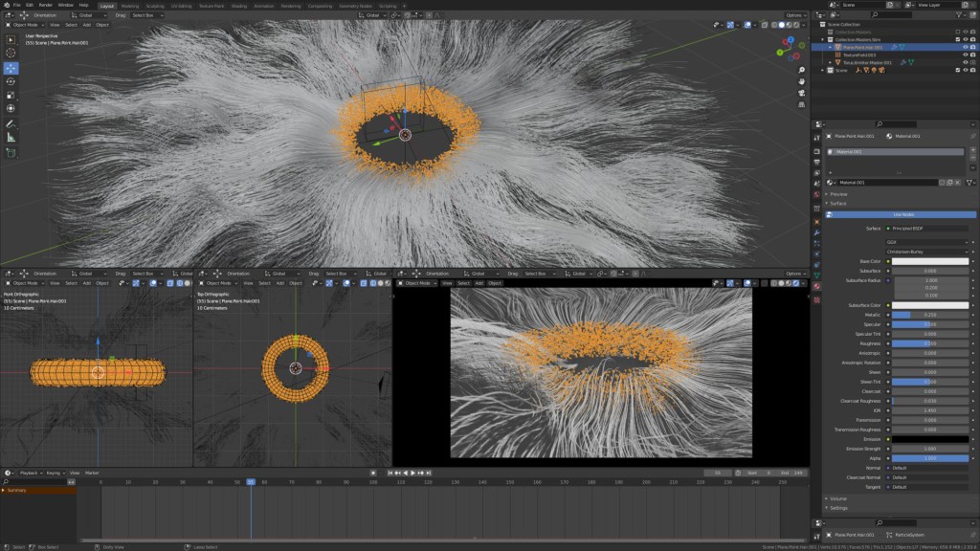Click the Roughness value slider
The height and width of the screenshot is (551, 980).
click(x=929, y=342)
